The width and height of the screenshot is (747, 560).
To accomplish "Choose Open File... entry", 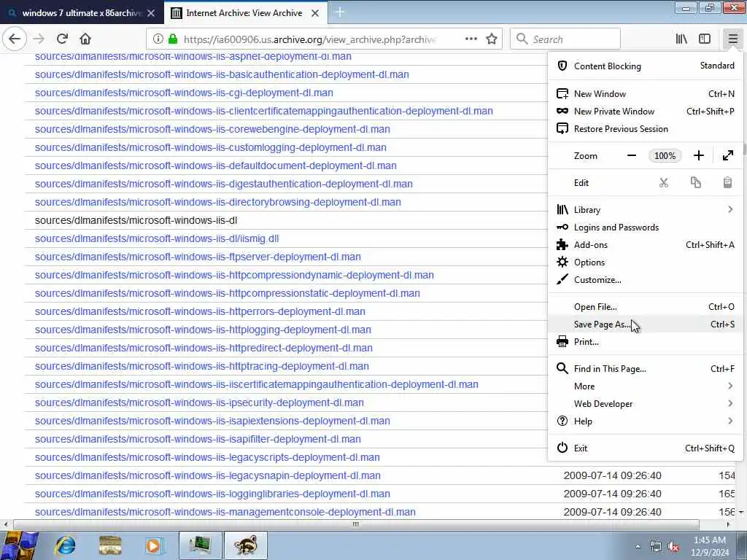I will pos(645,307).
